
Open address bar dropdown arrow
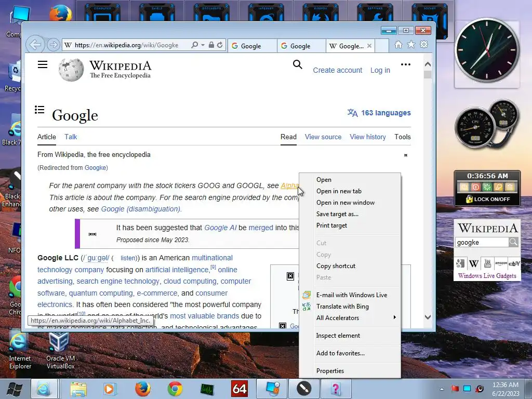click(x=203, y=45)
